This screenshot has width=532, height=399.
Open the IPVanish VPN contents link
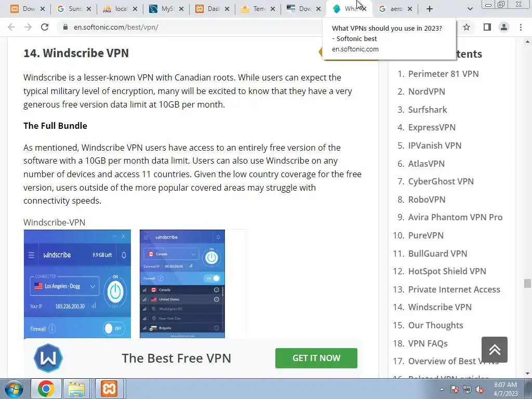coord(435,145)
